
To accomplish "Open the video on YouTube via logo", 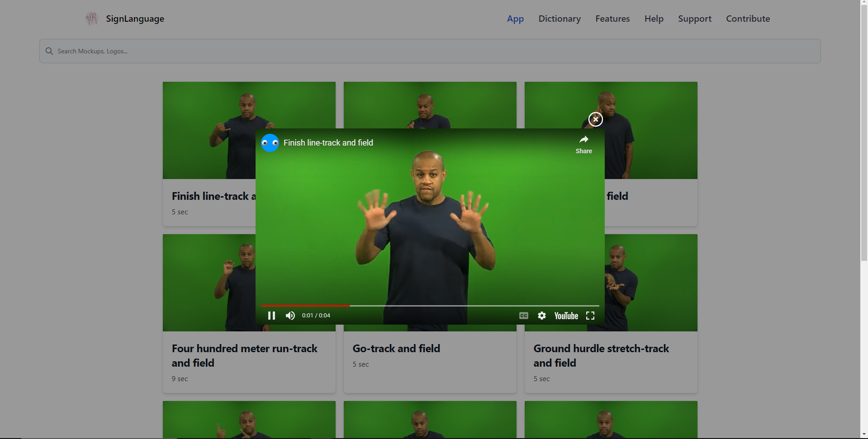I will pos(566,316).
